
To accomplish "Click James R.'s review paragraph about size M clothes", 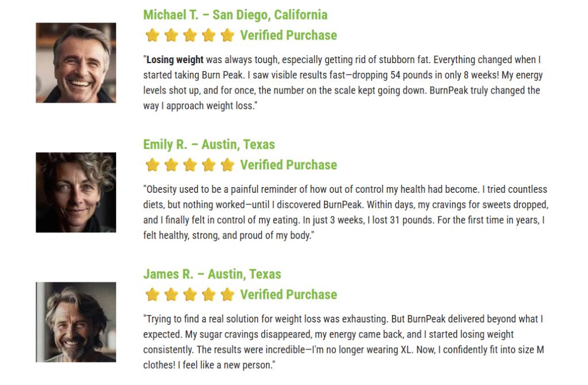I will 343,342.
